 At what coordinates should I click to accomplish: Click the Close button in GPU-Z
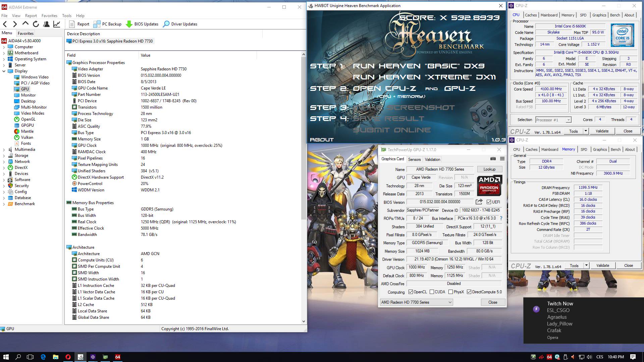tap(493, 302)
